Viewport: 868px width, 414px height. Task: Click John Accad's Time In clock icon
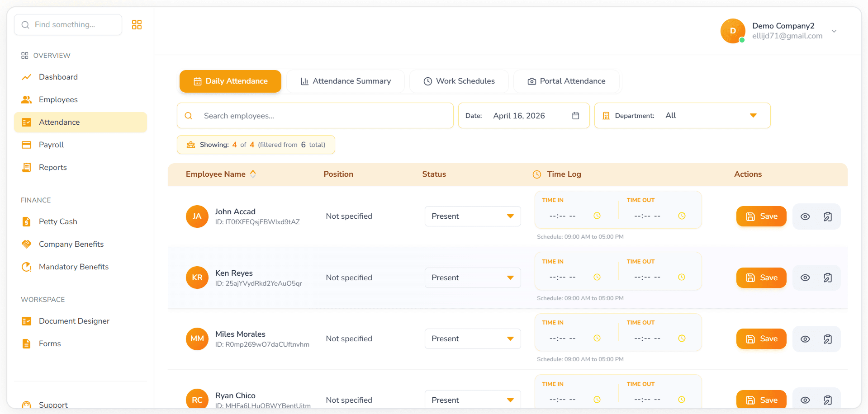(x=597, y=216)
